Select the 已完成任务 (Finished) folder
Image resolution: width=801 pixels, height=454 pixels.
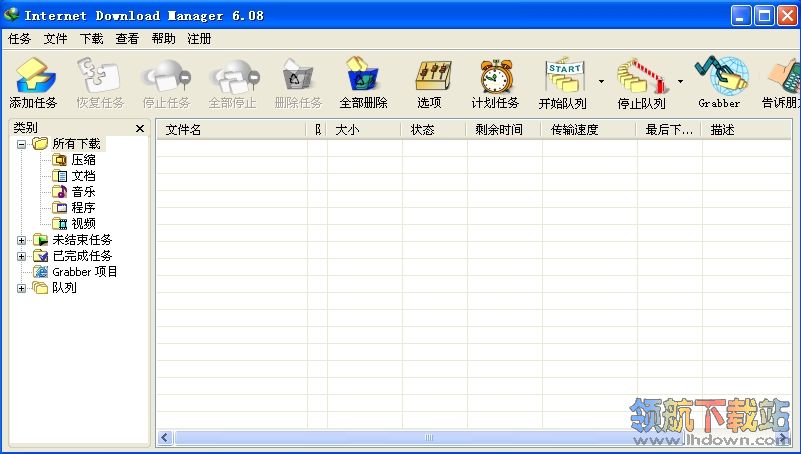coord(72,255)
